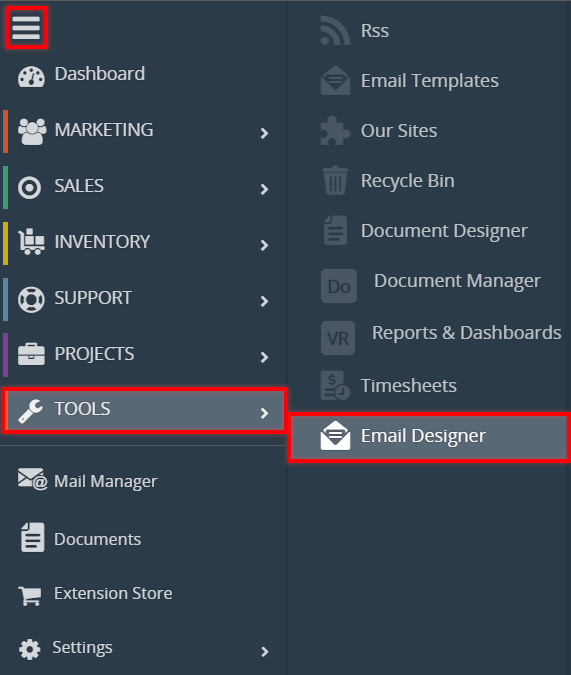Click the Sales target icon

click(29, 187)
